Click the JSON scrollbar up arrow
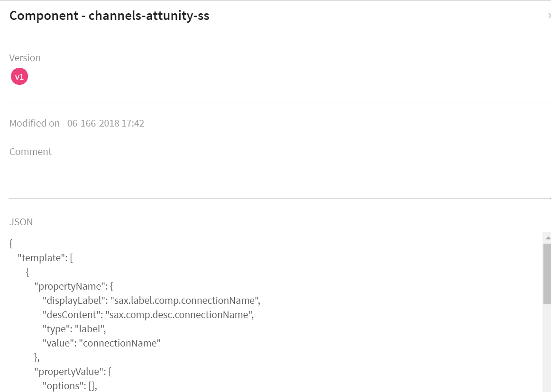 (x=547, y=237)
